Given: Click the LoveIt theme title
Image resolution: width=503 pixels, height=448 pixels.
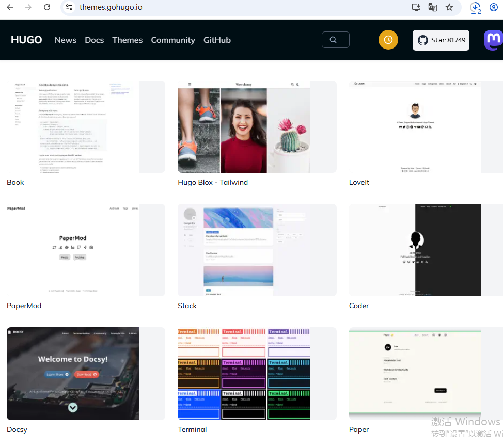Looking at the screenshot, I should coord(359,183).
